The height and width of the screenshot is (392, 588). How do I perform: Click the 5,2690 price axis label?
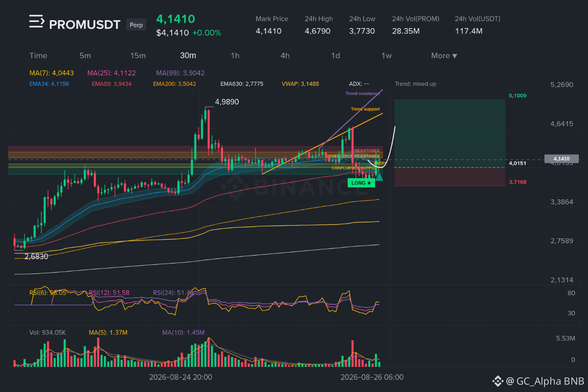coord(562,85)
